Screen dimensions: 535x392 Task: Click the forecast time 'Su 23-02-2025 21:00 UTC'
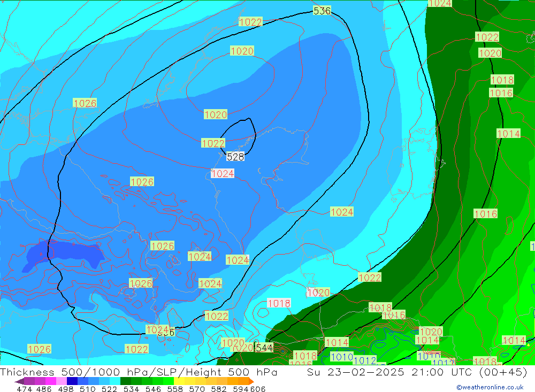(x=389, y=372)
